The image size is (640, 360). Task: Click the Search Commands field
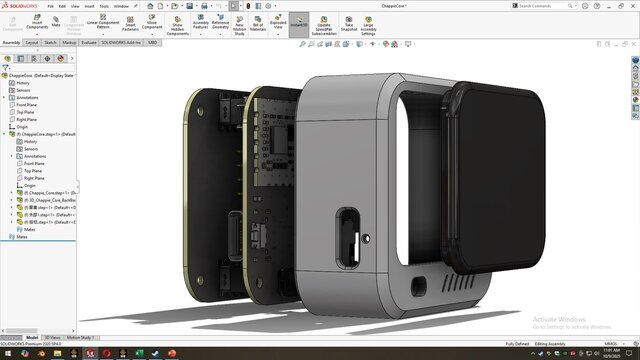tap(543, 6)
